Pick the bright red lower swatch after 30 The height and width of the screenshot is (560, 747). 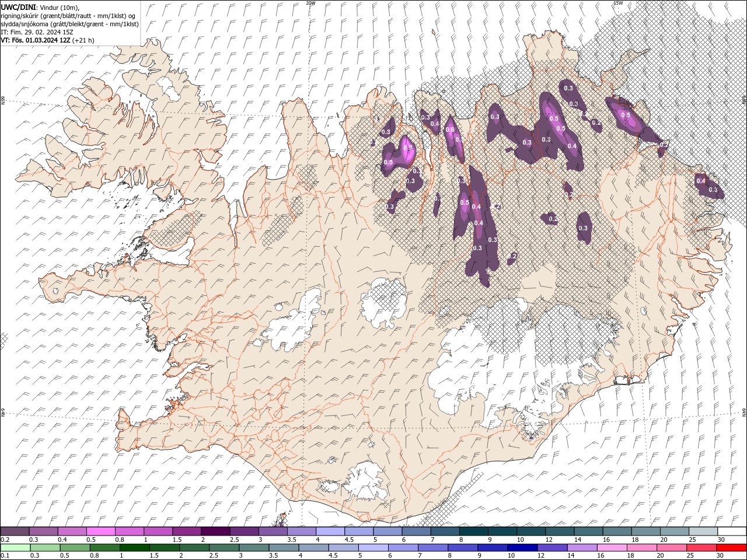pos(732,548)
